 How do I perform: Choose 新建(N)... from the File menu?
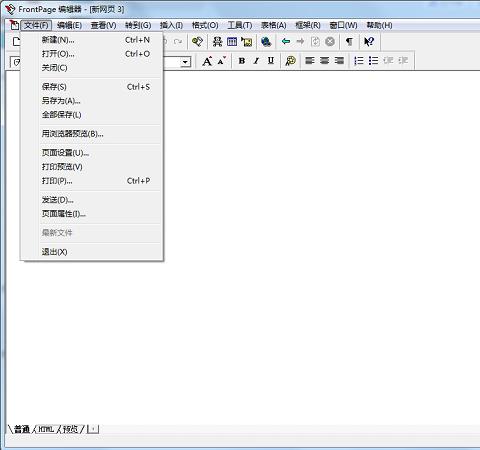[92, 40]
